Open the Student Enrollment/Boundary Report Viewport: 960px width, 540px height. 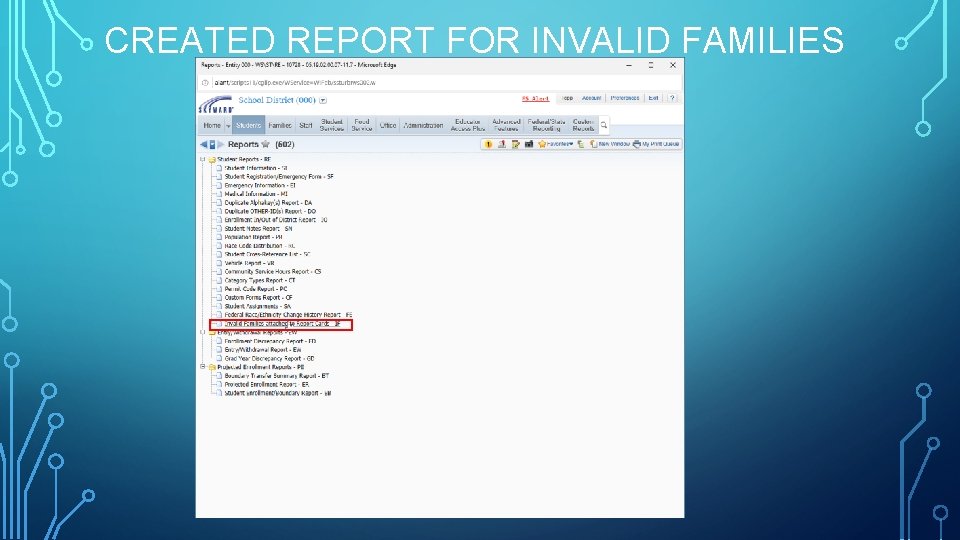(277, 393)
